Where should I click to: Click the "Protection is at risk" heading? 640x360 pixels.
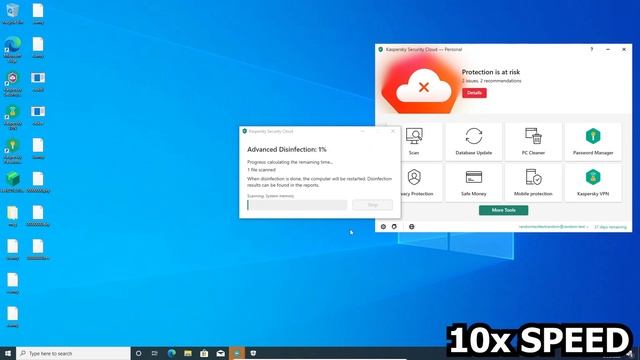tap(491, 72)
